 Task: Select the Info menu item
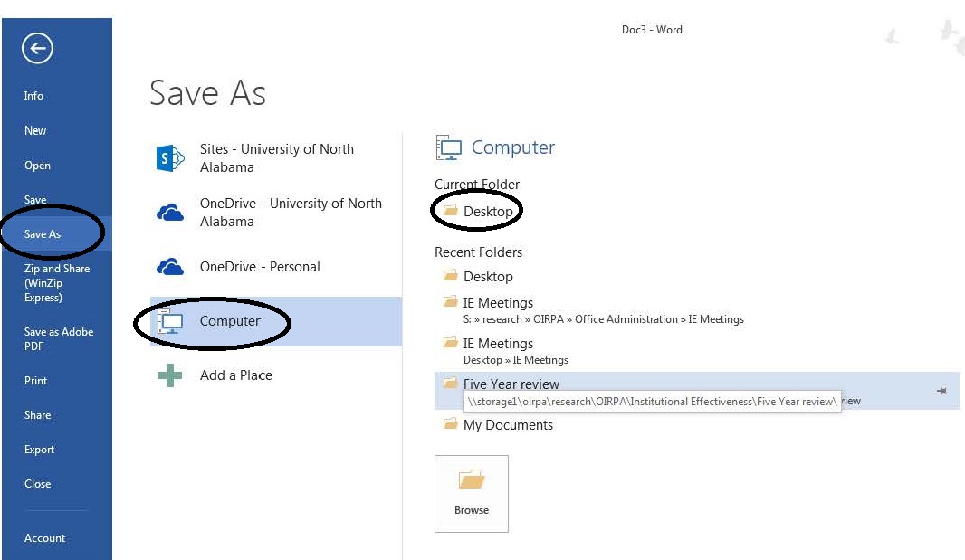(x=33, y=96)
